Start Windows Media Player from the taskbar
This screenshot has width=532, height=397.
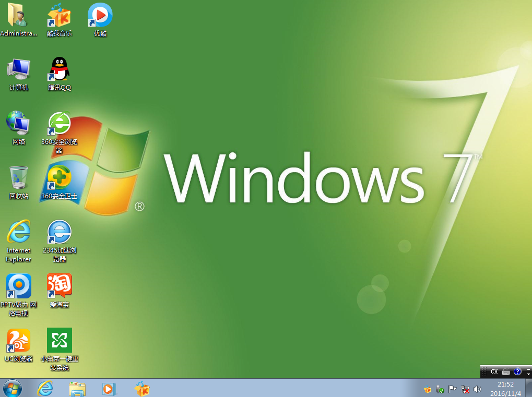point(109,389)
